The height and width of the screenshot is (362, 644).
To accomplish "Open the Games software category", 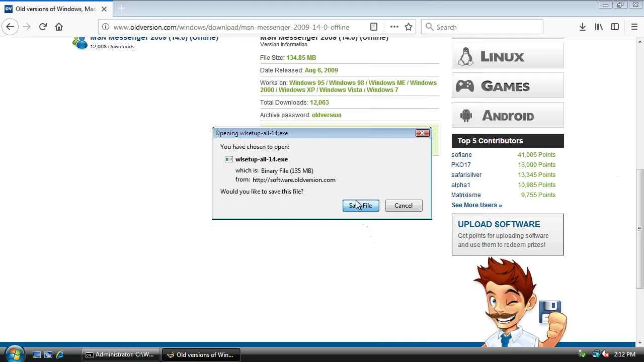I will [508, 85].
